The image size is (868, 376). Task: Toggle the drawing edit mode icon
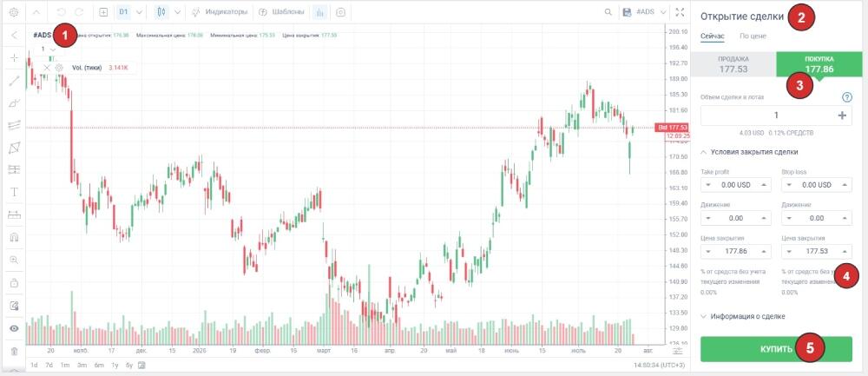tap(15, 305)
